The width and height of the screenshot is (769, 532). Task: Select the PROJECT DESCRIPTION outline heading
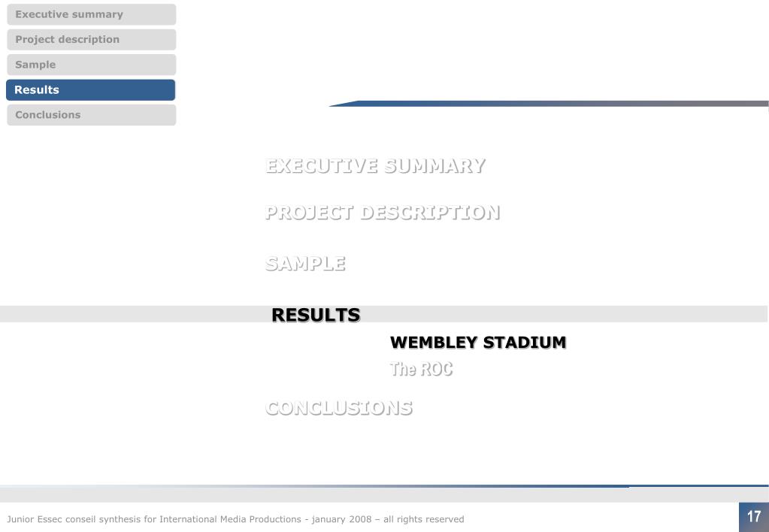[383, 213]
